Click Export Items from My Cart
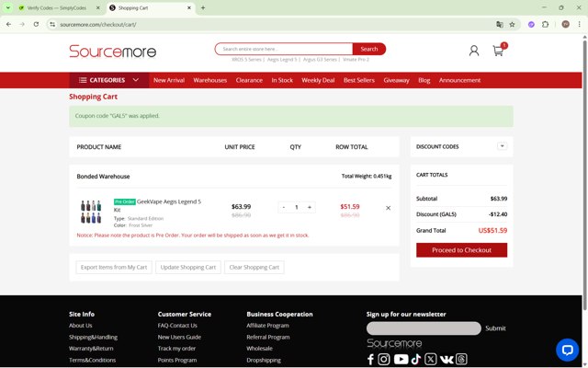This screenshot has height=368, width=588. tap(114, 268)
